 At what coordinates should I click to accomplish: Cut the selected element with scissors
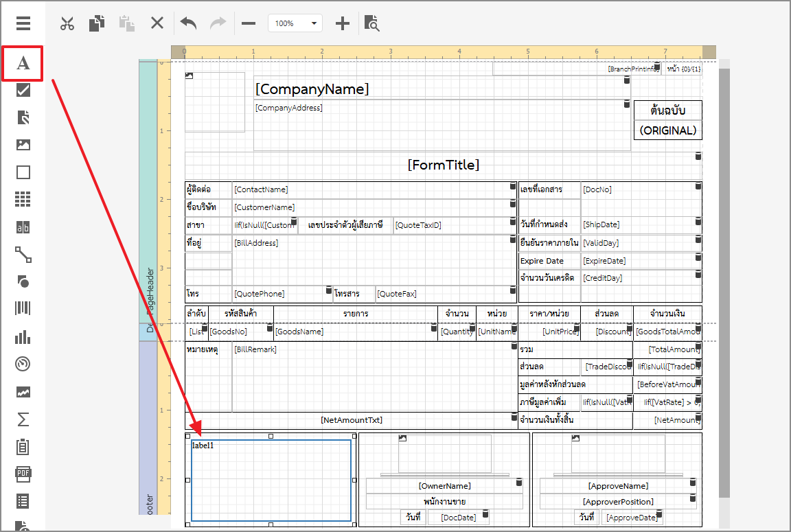coord(67,23)
